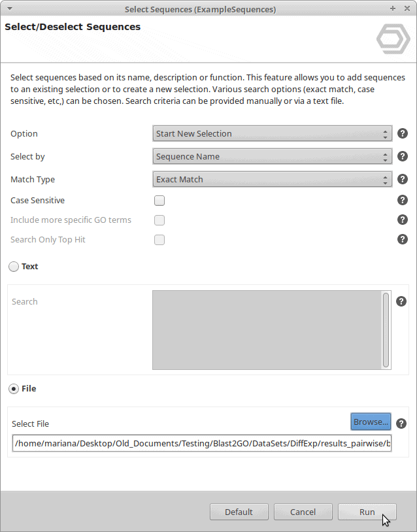Click the window menu arrow in title bar

coord(10,8)
